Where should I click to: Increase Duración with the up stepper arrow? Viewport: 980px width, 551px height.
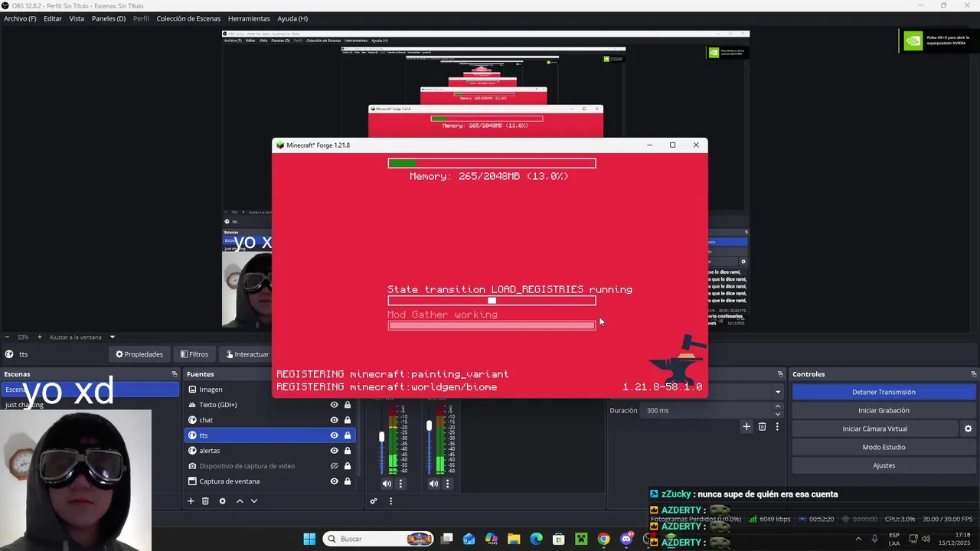778,407
